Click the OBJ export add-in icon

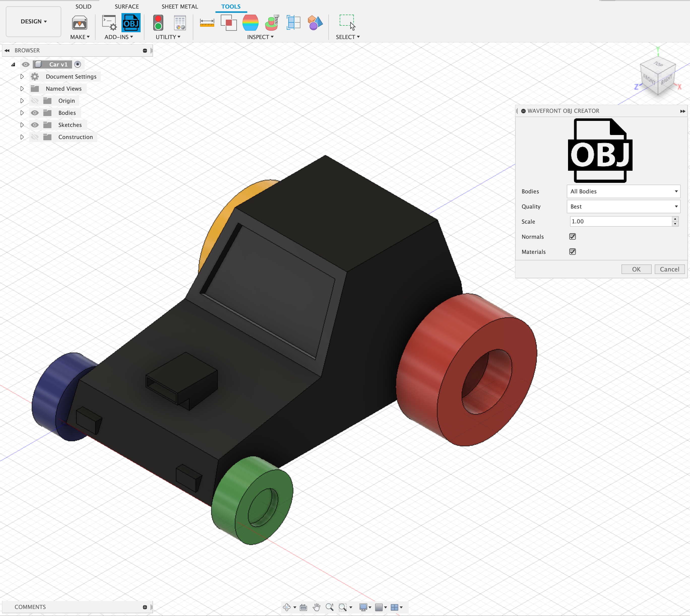pos(131,23)
